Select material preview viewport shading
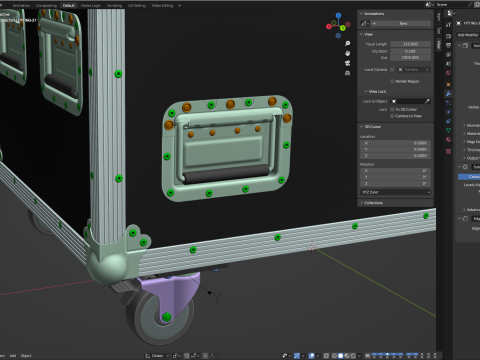Screen dimensions: 480x360 [x=347, y=356]
